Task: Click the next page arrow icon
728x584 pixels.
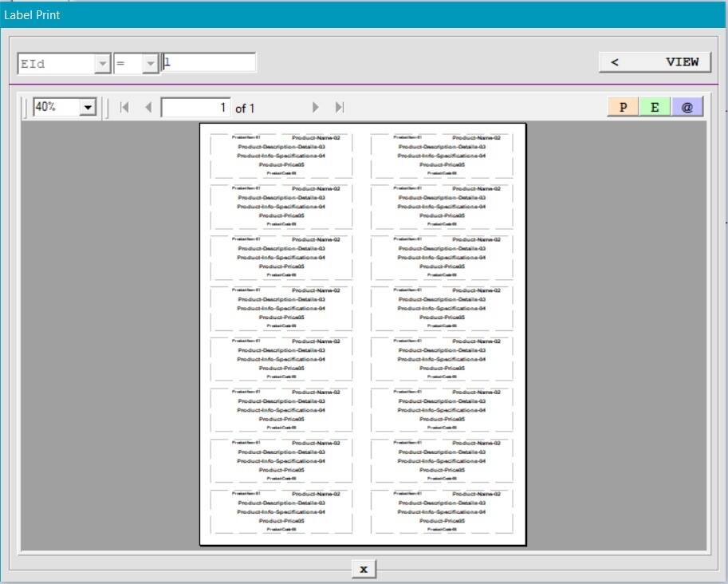Action: coord(317,107)
